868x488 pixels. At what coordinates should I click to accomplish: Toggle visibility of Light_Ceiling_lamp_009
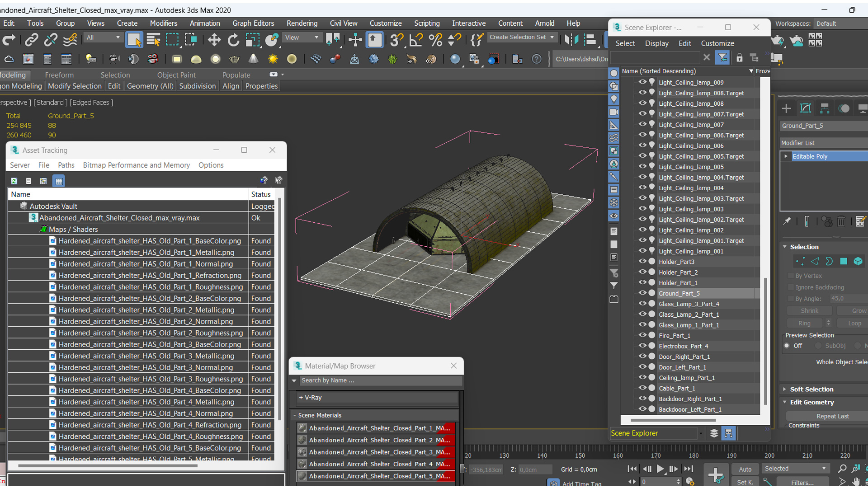click(642, 82)
